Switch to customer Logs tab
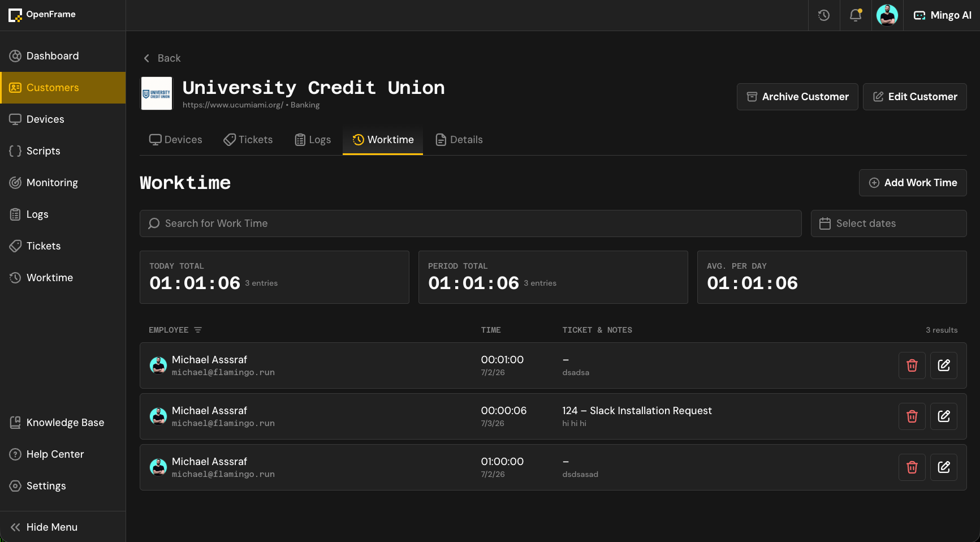Image resolution: width=980 pixels, height=542 pixels. click(x=313, y=140)
